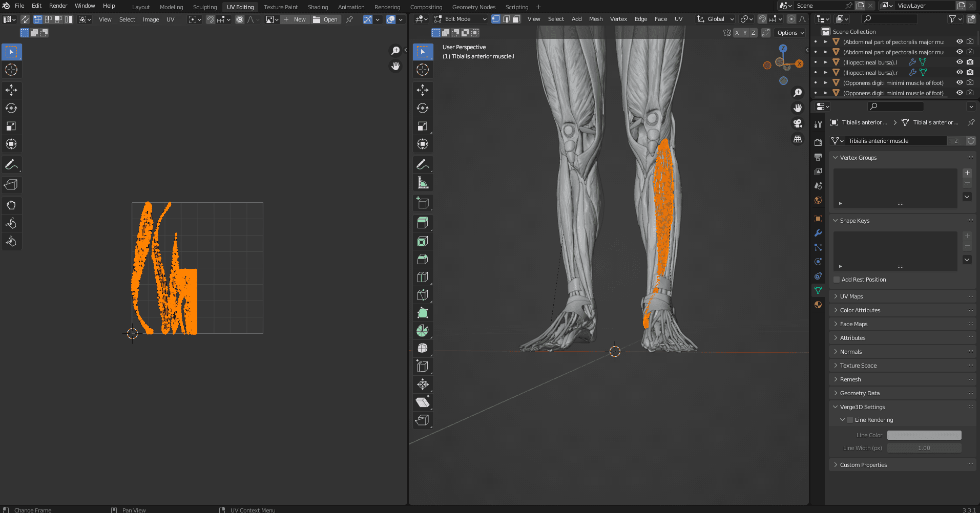Select the UV editor Relax tool
The width and height of the screenshot is (980, 513).
pyautogui.click(x=11, y=223)
